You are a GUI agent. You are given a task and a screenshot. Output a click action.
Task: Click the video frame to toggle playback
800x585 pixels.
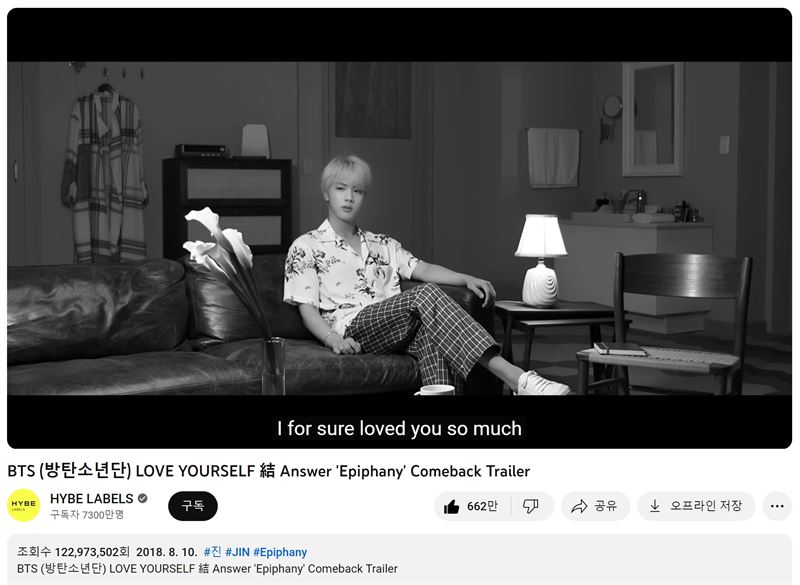pos(399,228)
